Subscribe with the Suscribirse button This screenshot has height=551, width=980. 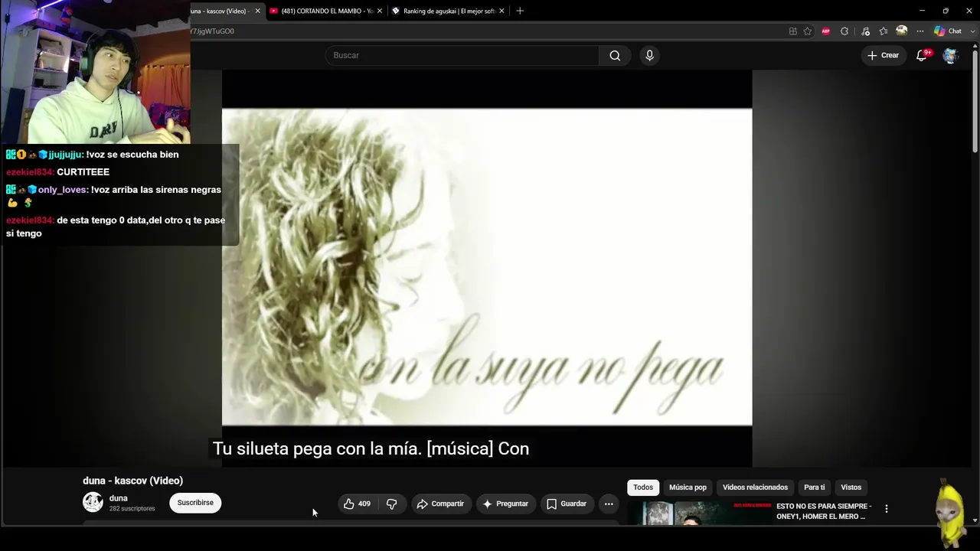pos(195,503)
